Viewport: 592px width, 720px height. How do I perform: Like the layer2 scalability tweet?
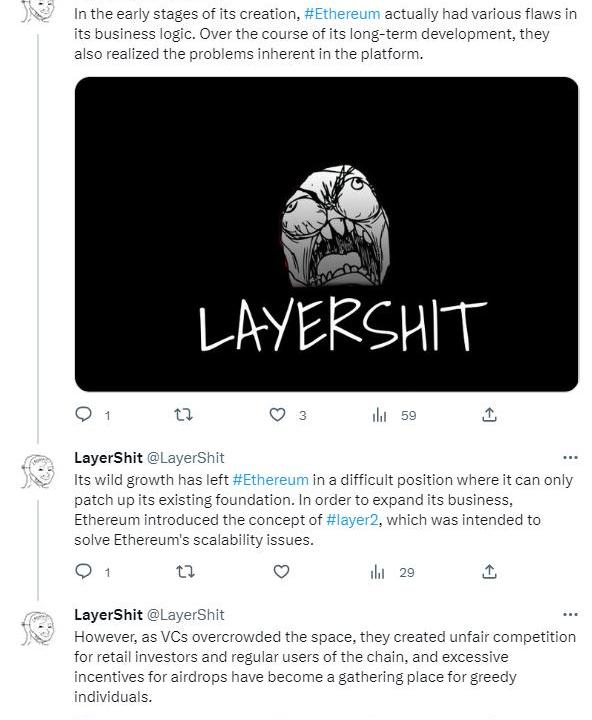281,572
